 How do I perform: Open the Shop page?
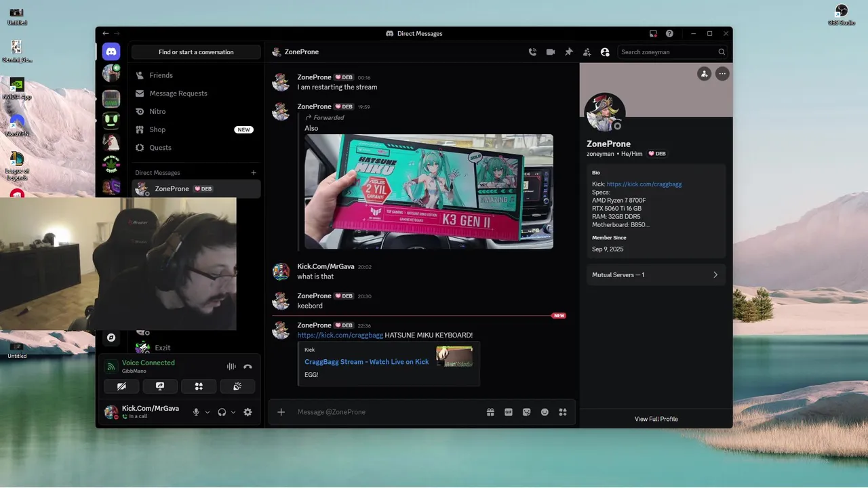tap(196, 129)
